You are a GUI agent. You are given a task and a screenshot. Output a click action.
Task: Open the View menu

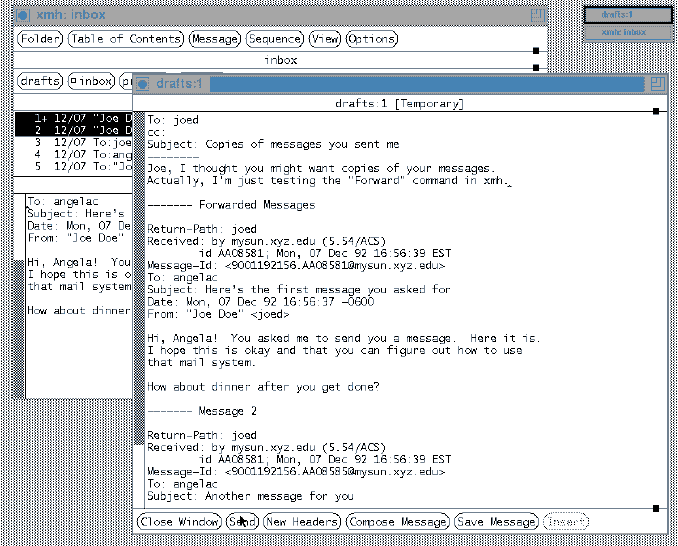click(324, 39)
